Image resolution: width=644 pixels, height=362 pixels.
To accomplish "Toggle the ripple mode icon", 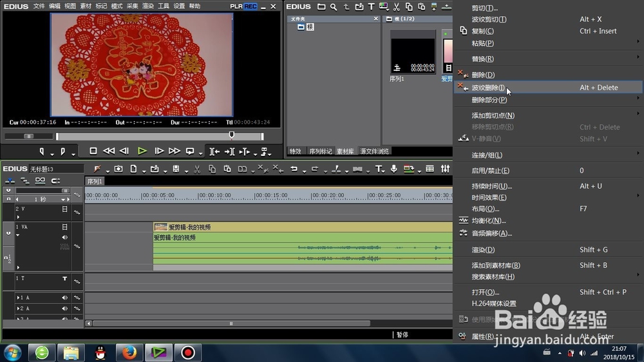I will point(24,181).
